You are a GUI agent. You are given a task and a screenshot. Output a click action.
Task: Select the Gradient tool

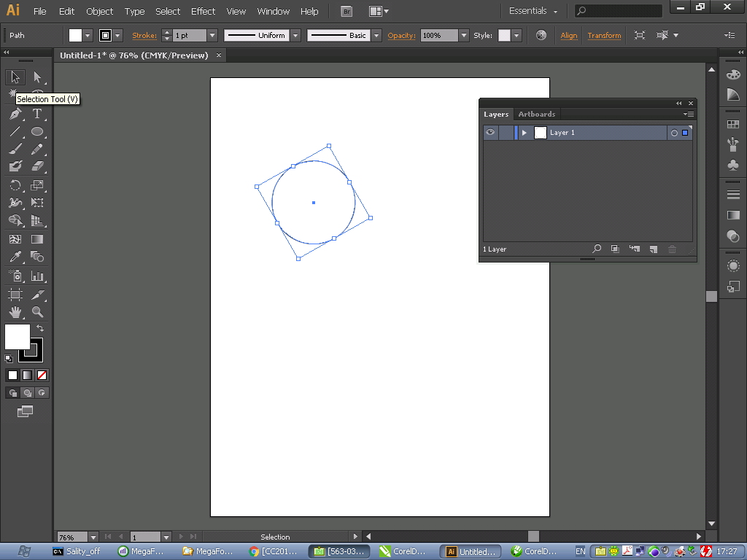click(37, 239)
